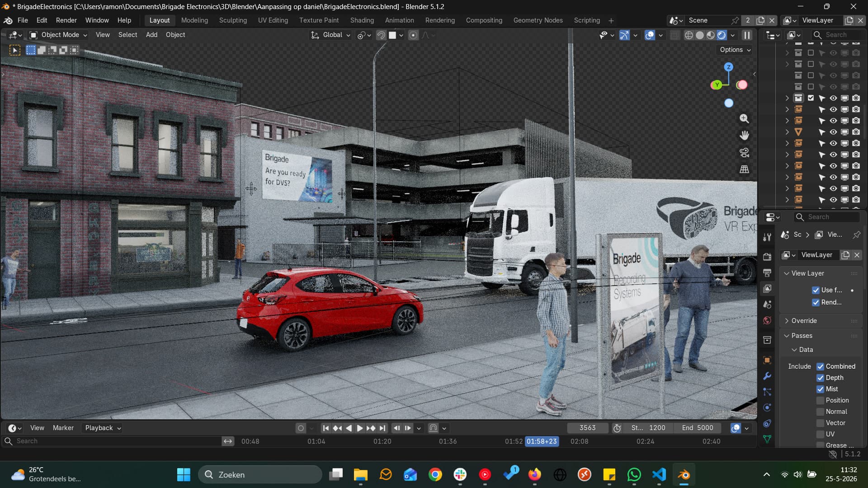Enable the Position pass
868x488 pixels.
820,400
